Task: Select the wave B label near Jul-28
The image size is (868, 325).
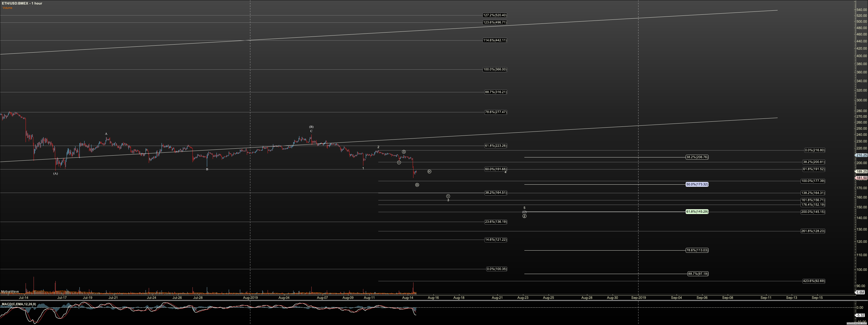Action: coord(207,169)
